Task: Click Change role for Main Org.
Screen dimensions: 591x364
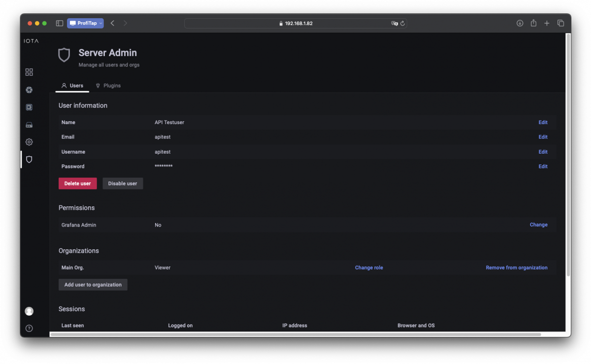Action: tap(369, 267)
